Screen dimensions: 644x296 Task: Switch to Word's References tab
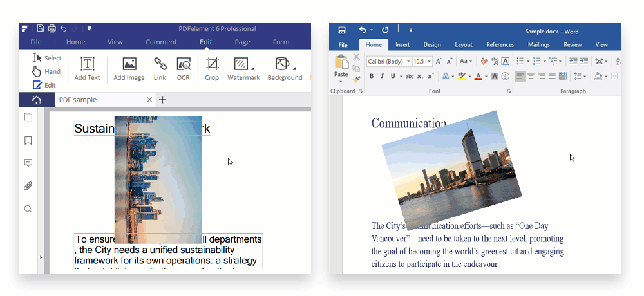point(500,45)
